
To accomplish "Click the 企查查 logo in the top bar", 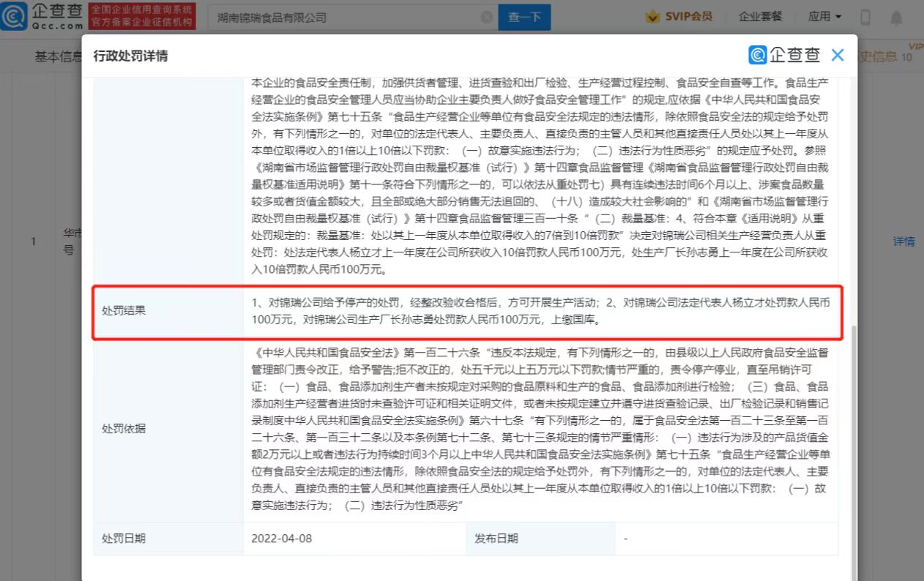I will (42, 16).
